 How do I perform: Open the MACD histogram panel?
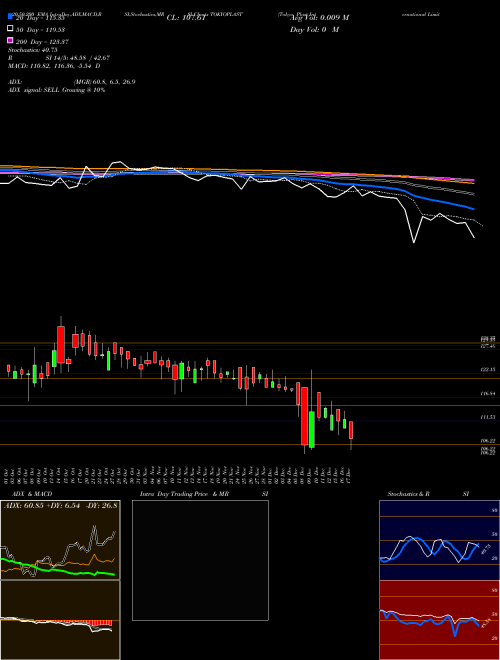point(60,620)
